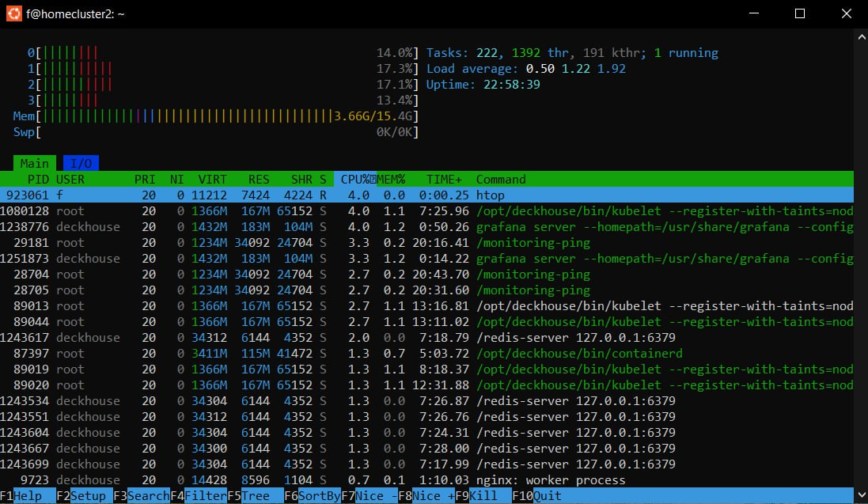Click F7 Nice - button
The height and width of the screenshot is (504, 868).
tap(370, 495)
